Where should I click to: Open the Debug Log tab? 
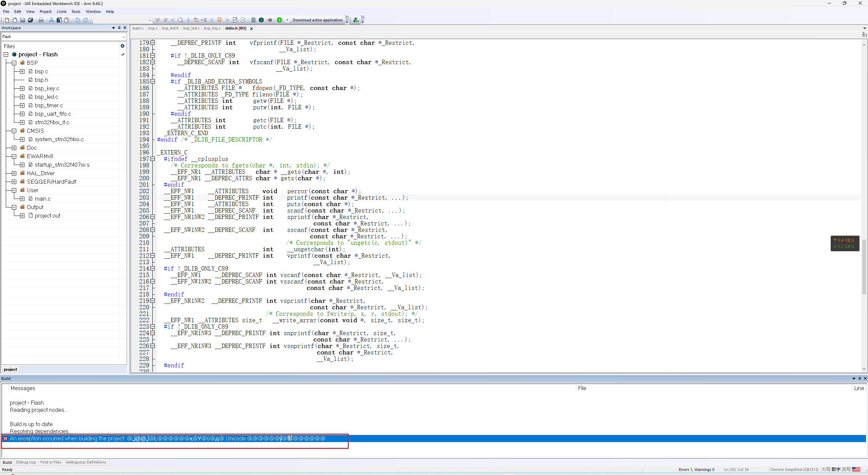click(x=26, y=462)
